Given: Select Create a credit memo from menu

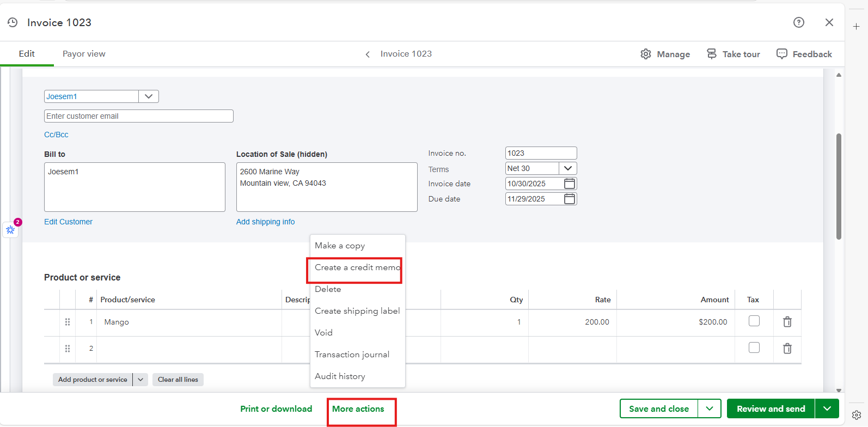Looking at the screenshot, I should (x=357, y=267).
